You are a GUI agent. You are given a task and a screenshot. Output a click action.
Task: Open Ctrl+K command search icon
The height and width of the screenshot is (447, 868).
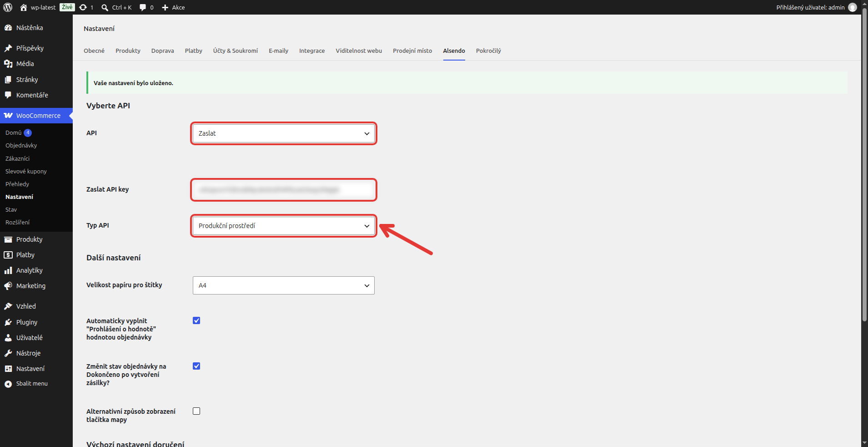105,7
